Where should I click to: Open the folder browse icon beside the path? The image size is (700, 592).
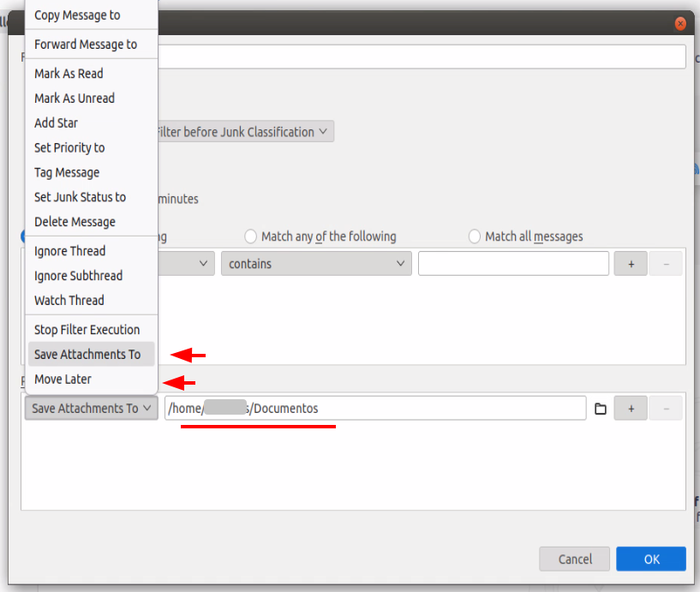pyautogui.click(x=601, y=409)
